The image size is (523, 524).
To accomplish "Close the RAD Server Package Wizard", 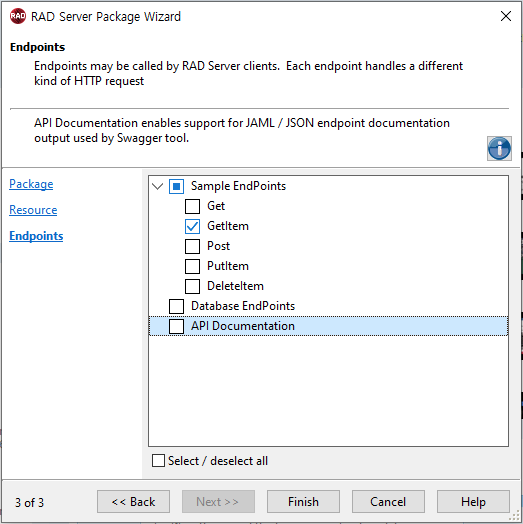I will click(506, 16).
